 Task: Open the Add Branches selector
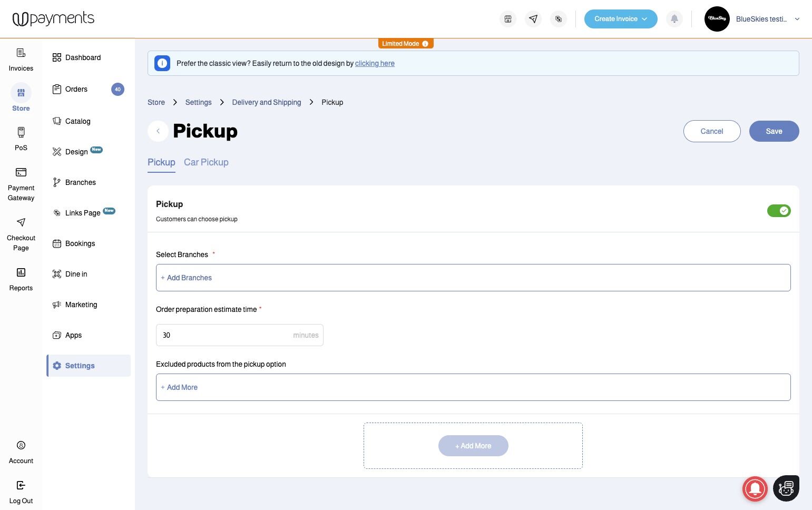click(473, 278)
